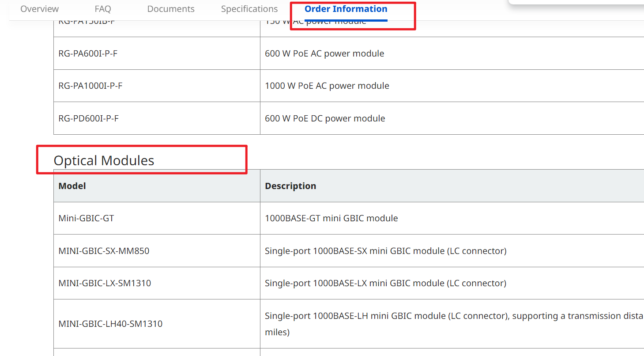Switch to the FAQ tab

tap(103, 9)
